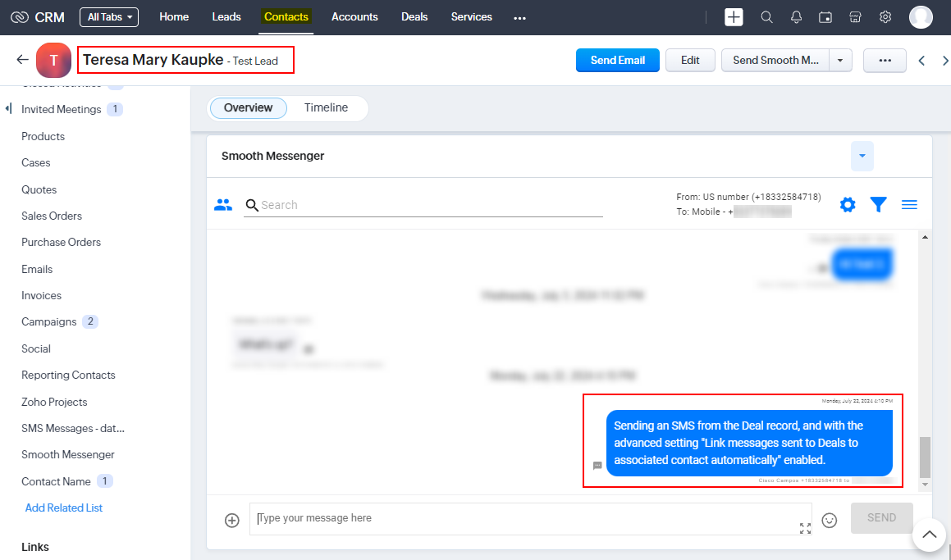951x560 pixels.
Task: Switch to the Timeline view
Action: click(x=327, y=108)
